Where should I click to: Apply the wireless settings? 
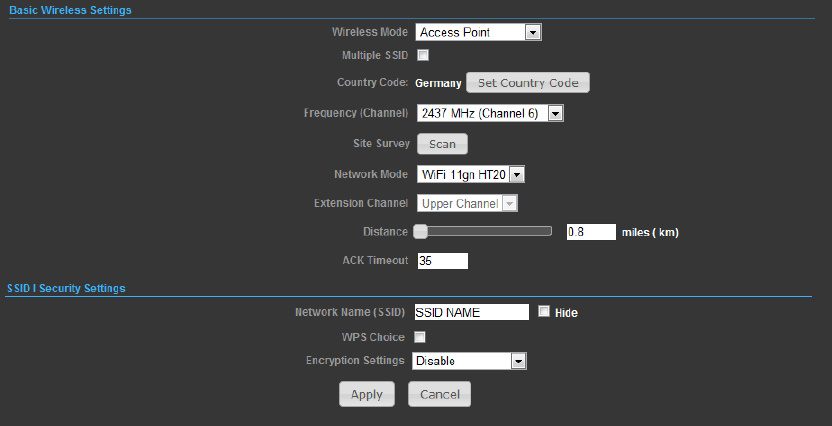[367, 394]
